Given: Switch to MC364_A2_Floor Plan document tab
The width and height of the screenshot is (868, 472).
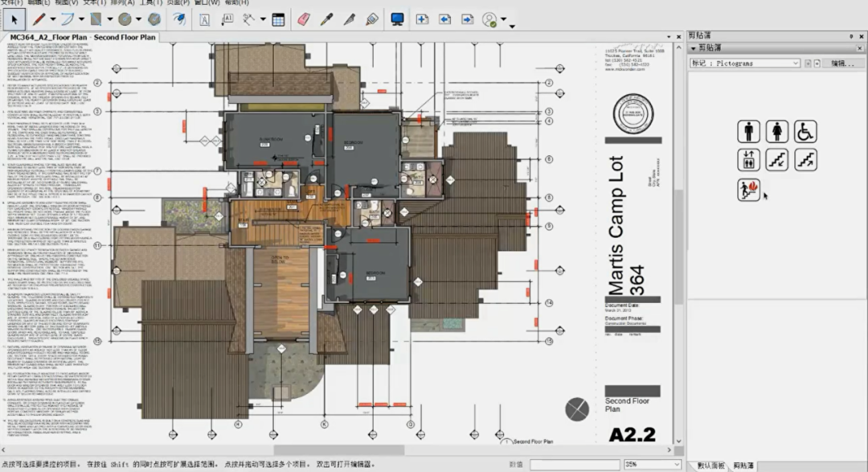Looking at the screenshot, I should pyautogui.click(x=83, y=37).
